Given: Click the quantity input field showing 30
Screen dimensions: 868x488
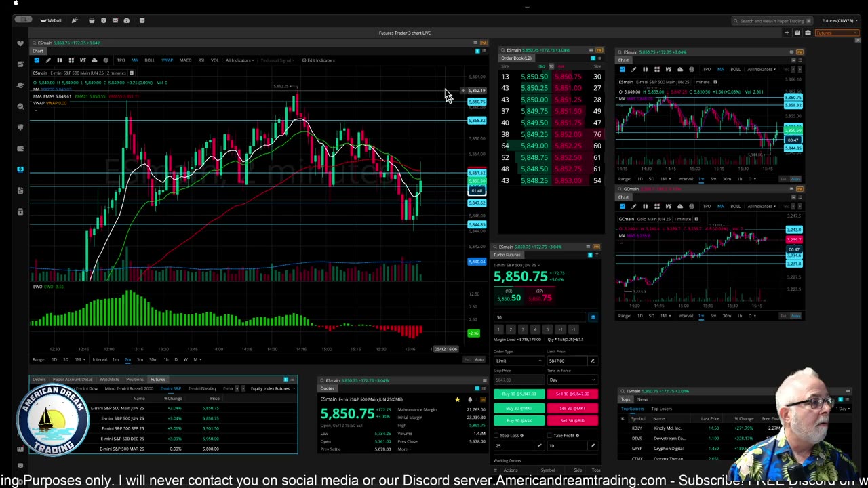Looking at the screenshot, I should point(540,317).
